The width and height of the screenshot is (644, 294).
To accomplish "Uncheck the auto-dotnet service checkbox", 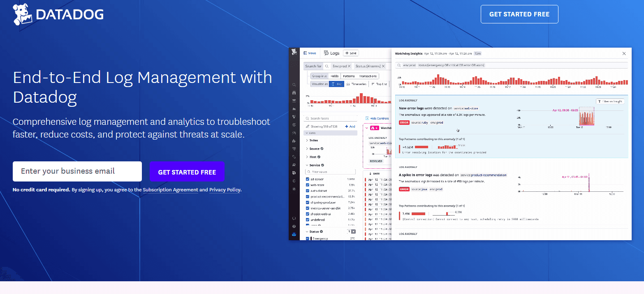I will click(308, 191).
